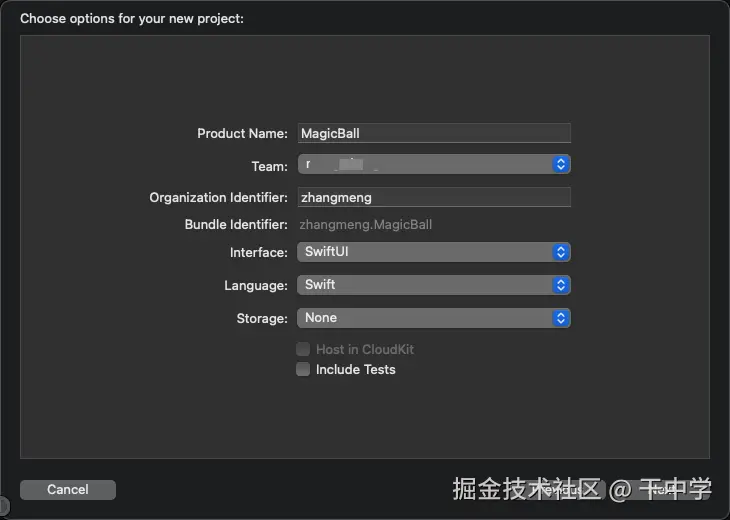Screen dimensions: 730x520
Task: Click the Organization Identifier text field
Action: 434,198
